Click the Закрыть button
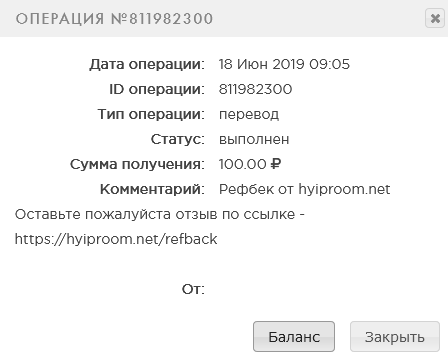This screenshot has height=362, width=448. [x=395, y=336]
